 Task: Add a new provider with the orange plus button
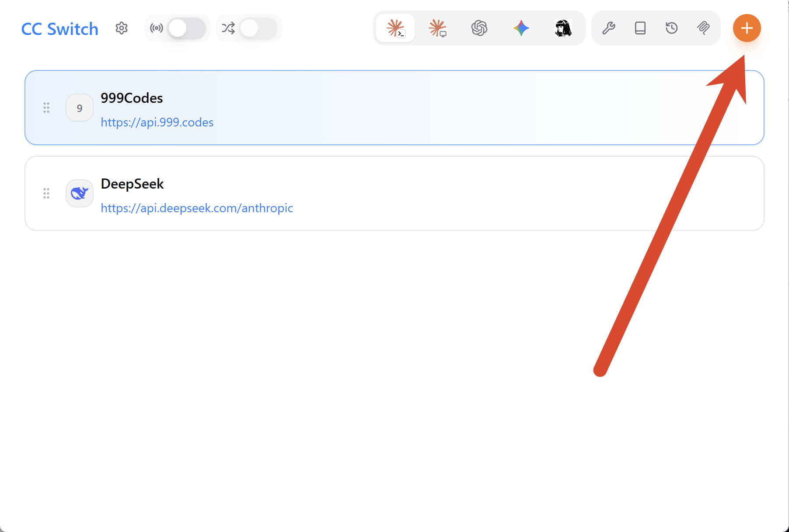(747, 28)
